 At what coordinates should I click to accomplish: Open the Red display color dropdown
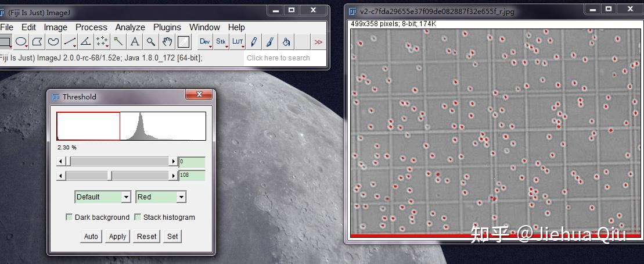coord(161,197)
